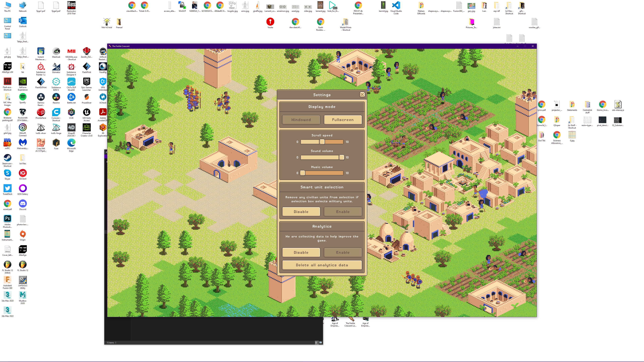
Task: Open the Substance Designer 4 icon
Action: pyautogui.click(x=71, y=69)
